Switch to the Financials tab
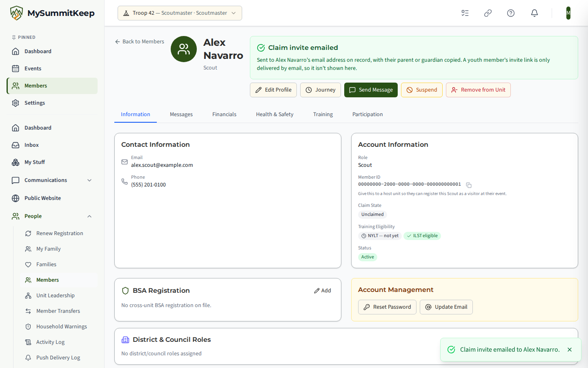Viewport: 588px width, 368px height. (x=224, y=114)
